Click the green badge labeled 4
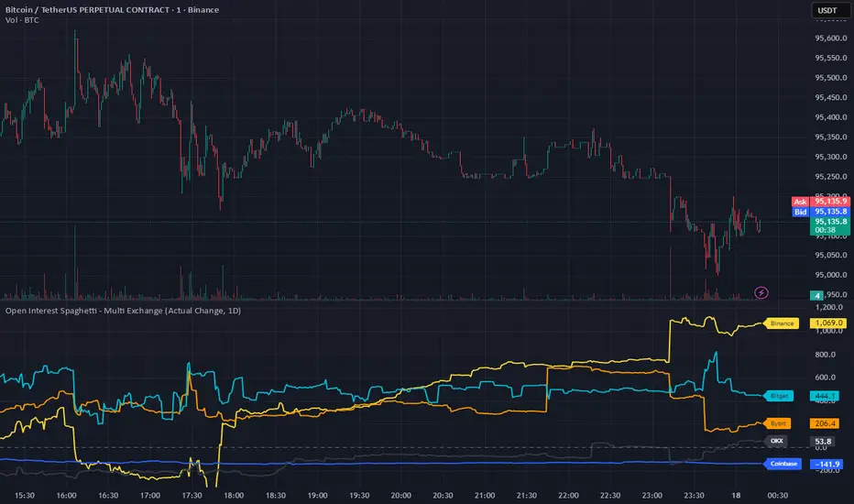Viewport: 854px width, 504px height. [817, 295]
